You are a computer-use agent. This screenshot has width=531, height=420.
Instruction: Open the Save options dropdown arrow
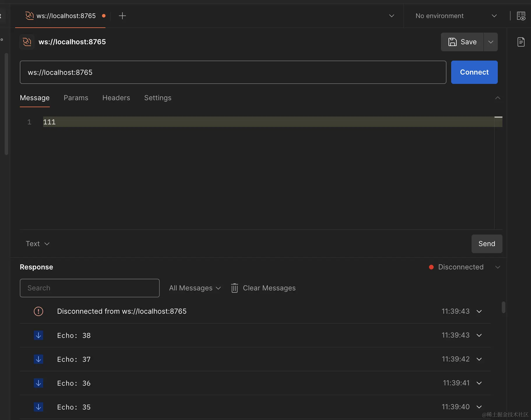491,42
